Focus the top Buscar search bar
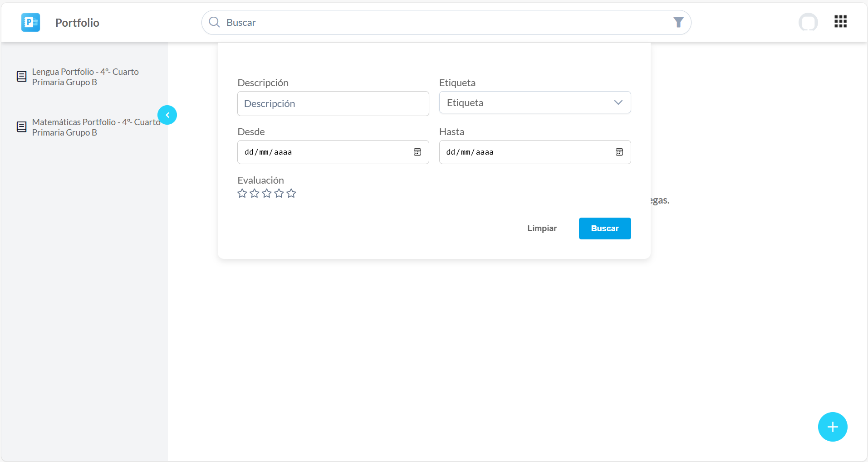 click(x=445, y=23)
